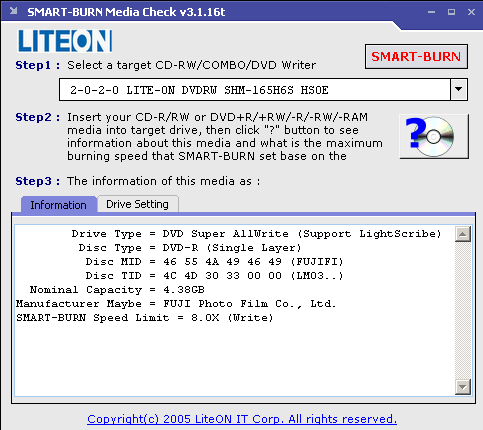483x430 pixels.
Task: Click the scrollbar up arrow in info panel
Action: [463, 234]
